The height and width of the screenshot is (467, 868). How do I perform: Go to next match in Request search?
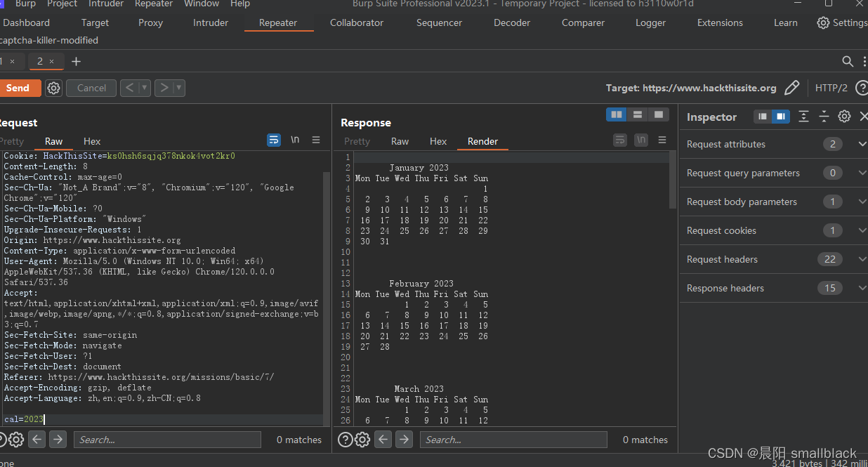(x=58, y=440)
